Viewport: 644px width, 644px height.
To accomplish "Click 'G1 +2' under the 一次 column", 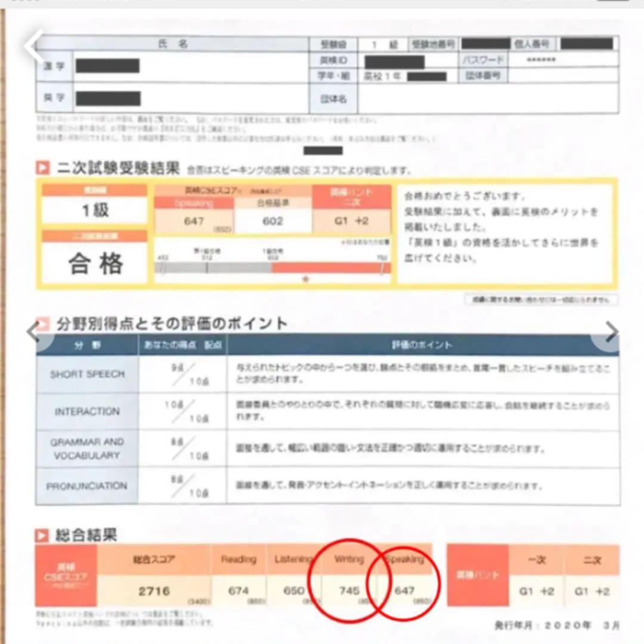I will pyautogui.click(x=537, y=592).
